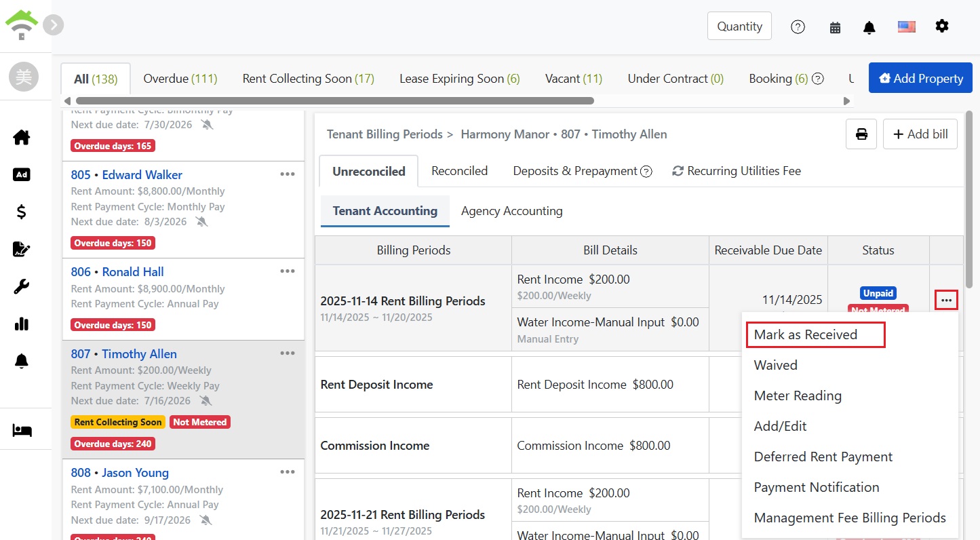This screenshot has height=540, width=980.
Task: Switch to the Under Contract (0) tab
Action: [675, 79]
